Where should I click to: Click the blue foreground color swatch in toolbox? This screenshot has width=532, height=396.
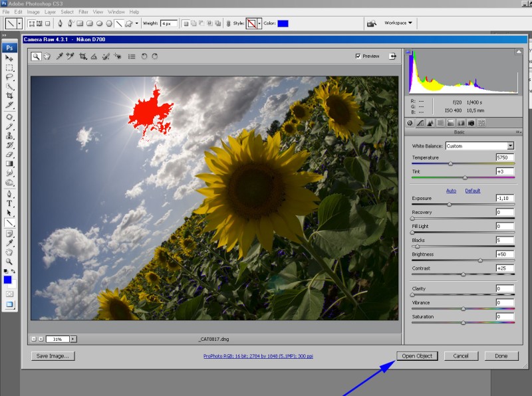7,280
